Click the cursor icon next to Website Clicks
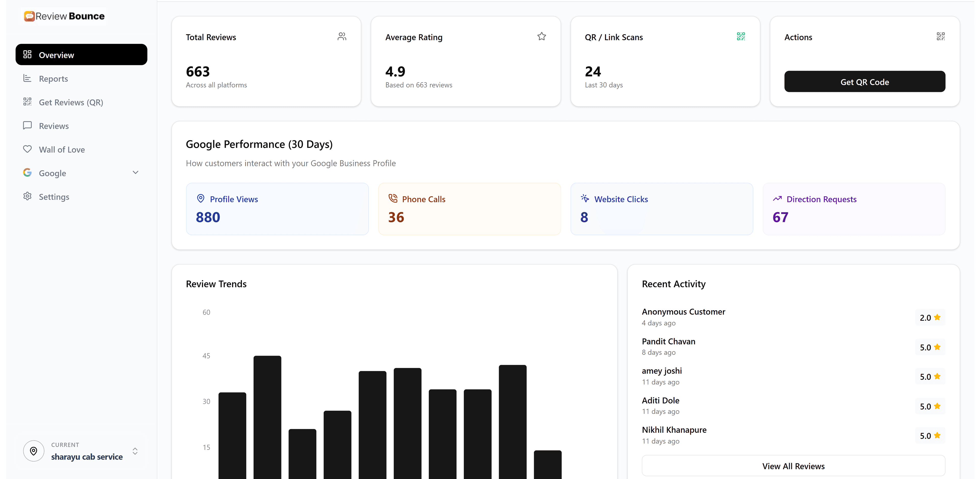Screen dimensions: 980x479 pyautogui.click(x=585, y=198)
